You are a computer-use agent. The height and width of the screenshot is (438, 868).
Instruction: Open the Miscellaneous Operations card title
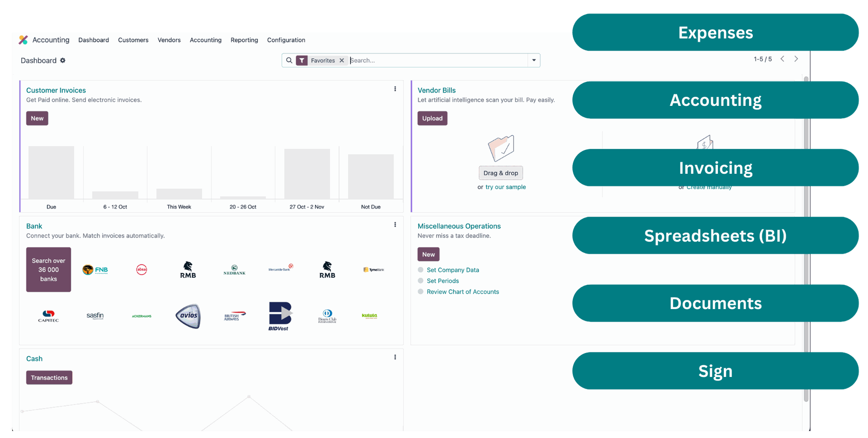pyautogui.click(x=459, y=226)
